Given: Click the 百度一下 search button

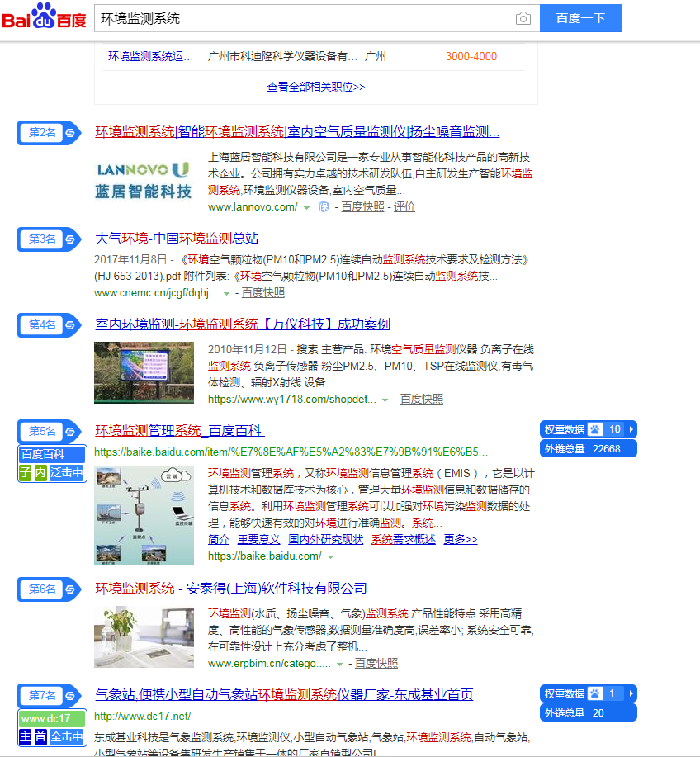Looking at the screenshot, I should (x=581, y=18).
